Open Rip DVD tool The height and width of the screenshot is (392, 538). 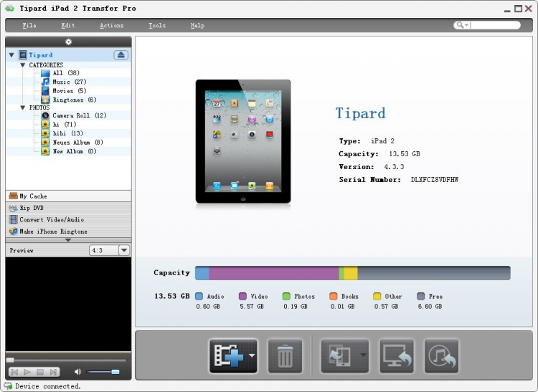(x=68, y=208)
